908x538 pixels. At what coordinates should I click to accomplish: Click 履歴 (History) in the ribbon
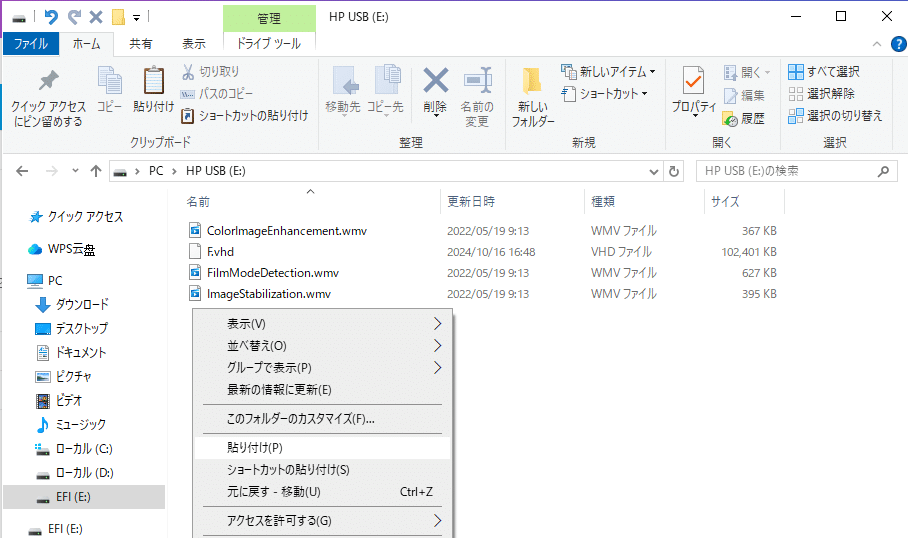click(x=744, y=119)
